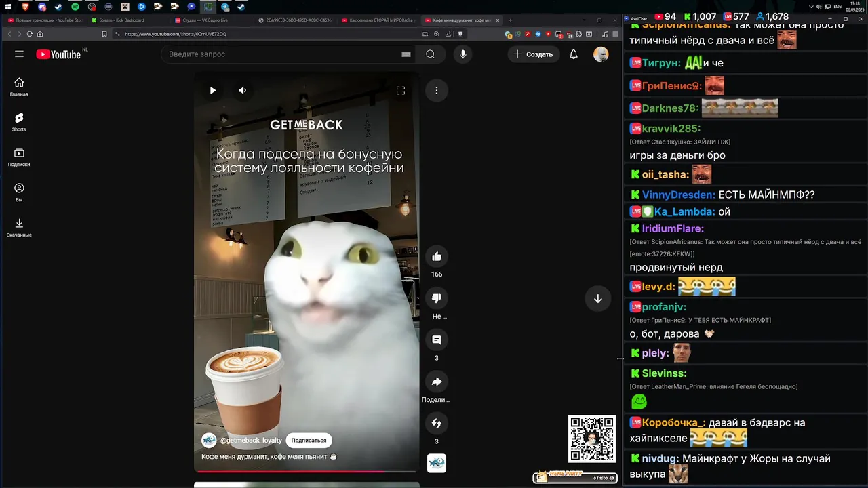Open Brave browser in the taskbar
The width and height of the screenshot is (868, 488).
[x=26, y=7]
